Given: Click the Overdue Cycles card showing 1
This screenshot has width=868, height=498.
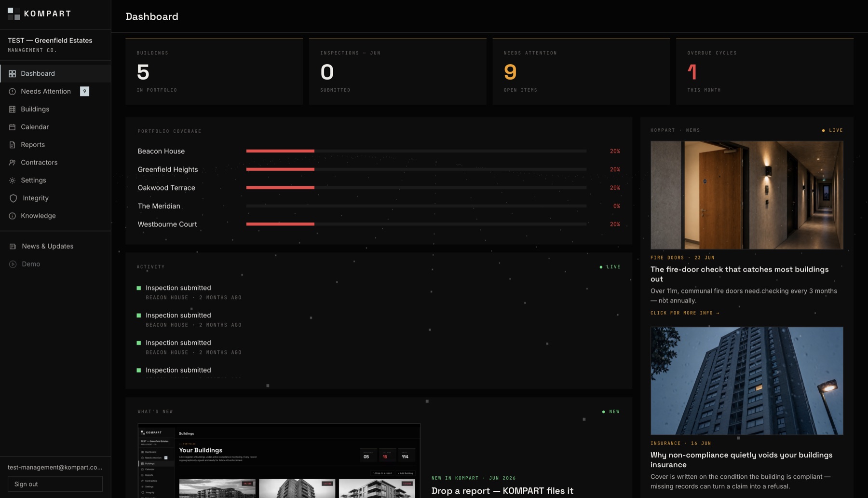Looking at the screenshot, I should tap(765, 71).
